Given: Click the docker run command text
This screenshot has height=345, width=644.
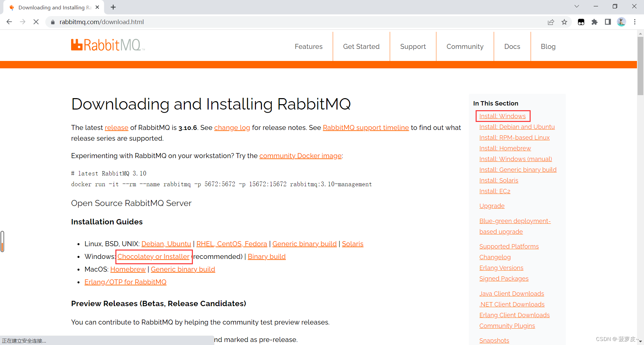Looking at the screenshot, I should click(221, 184).
